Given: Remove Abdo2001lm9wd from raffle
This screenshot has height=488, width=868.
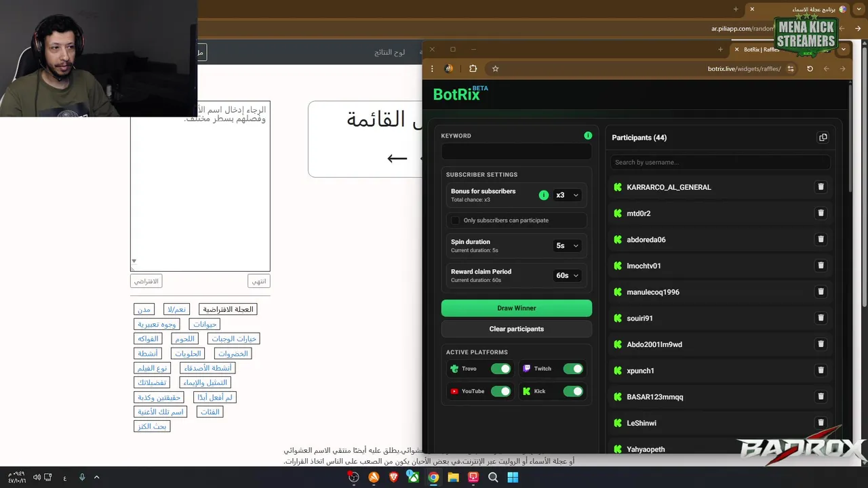Looking at the screenshot, I should (821, 344).
